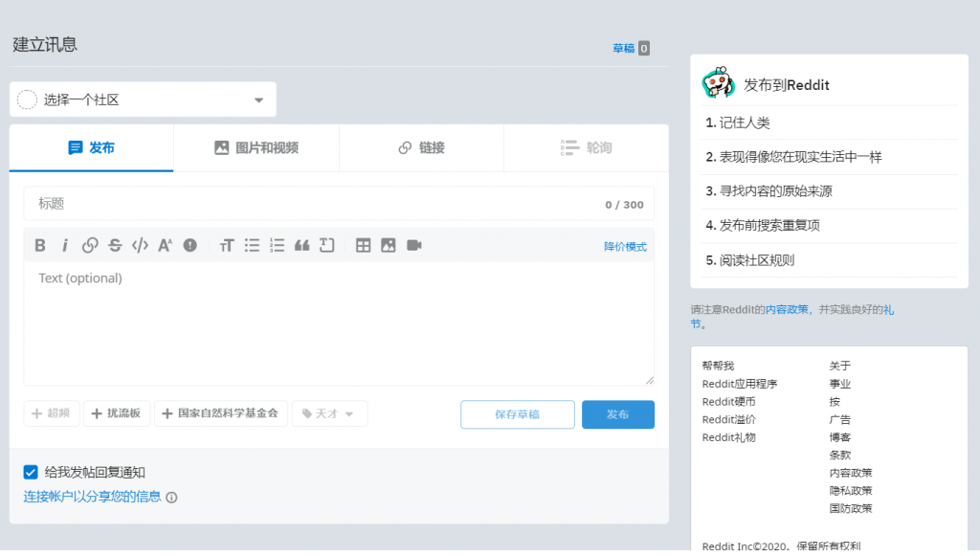Open the 礼节 etiquette link
The width and height of the screenshot is (980, 556).
tap(889, 310)
